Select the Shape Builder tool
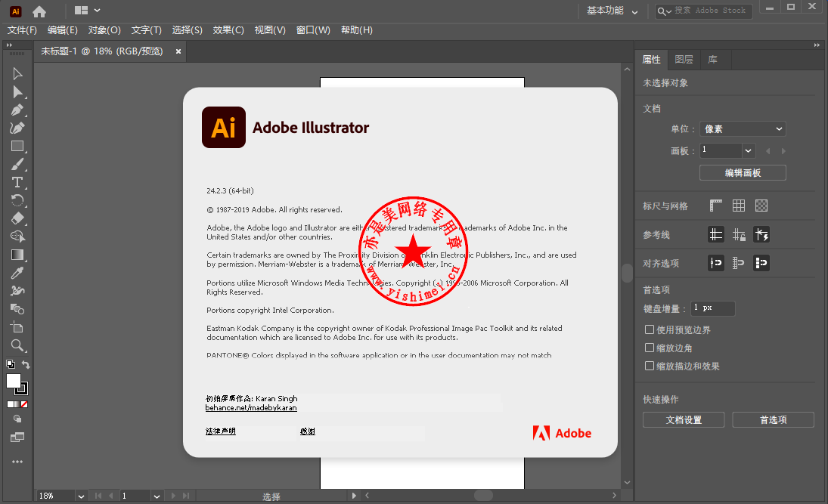Viewport: 828px width, 504px height. coord(17,237)
